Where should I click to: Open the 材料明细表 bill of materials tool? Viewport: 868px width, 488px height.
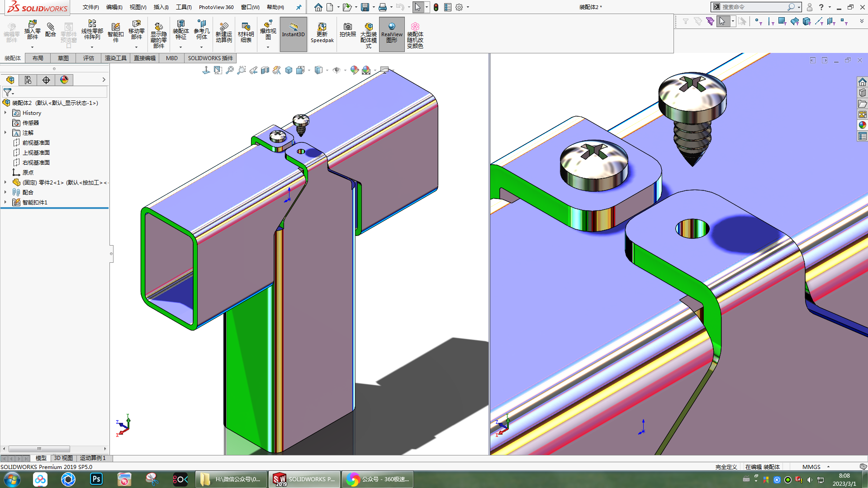(246, 33)
